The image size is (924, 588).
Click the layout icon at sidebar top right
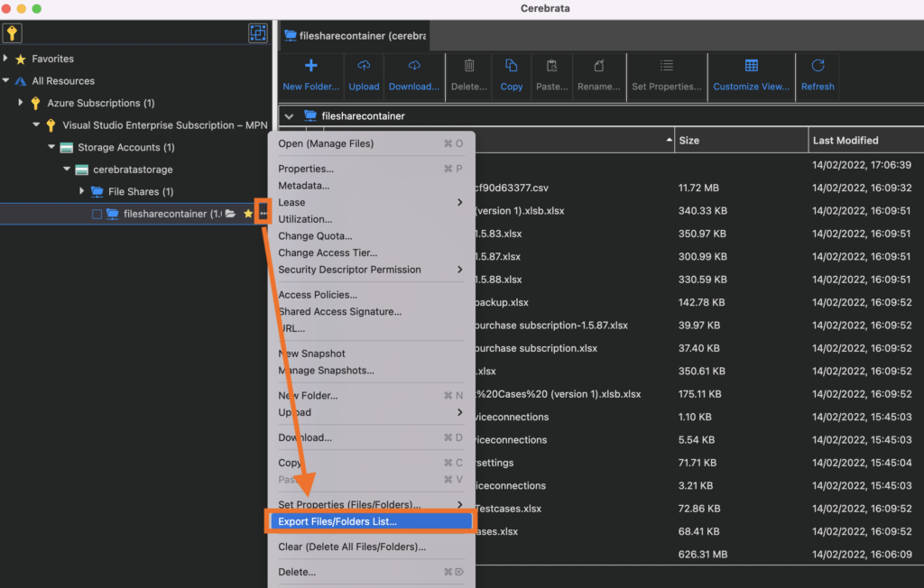258,32
